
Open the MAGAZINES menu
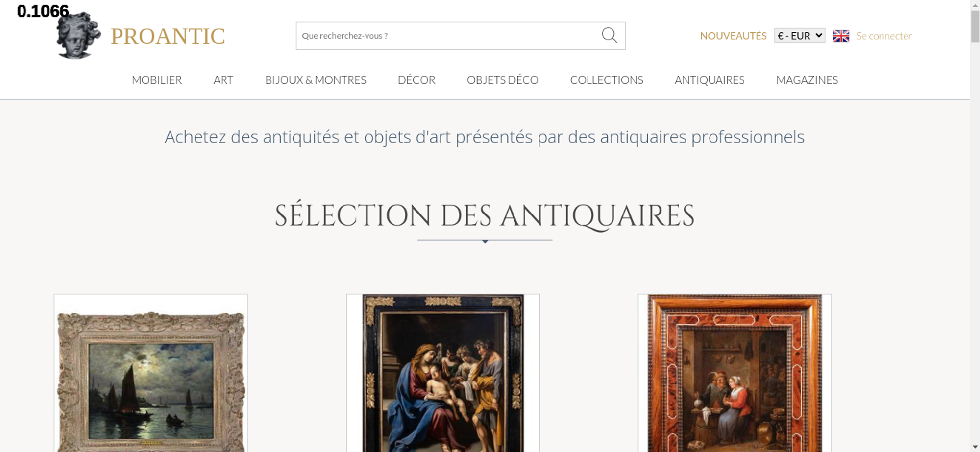(x=807, y=80)
